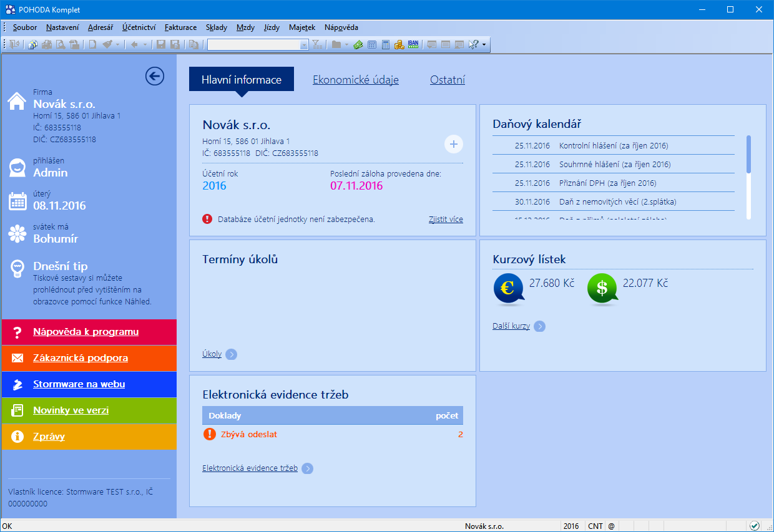Select Daň z nemovitých věcí (2.splátka) row
Image resolution: width=774 pixels, height=532 pixels.
[614, 202]
